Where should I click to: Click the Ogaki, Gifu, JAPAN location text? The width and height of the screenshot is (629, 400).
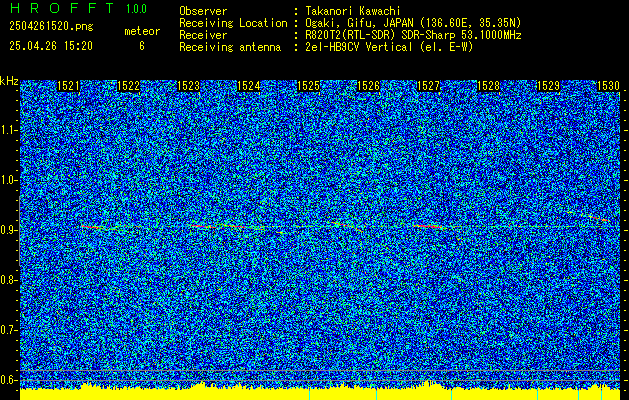pyautogui.click(x=413, y=23)
